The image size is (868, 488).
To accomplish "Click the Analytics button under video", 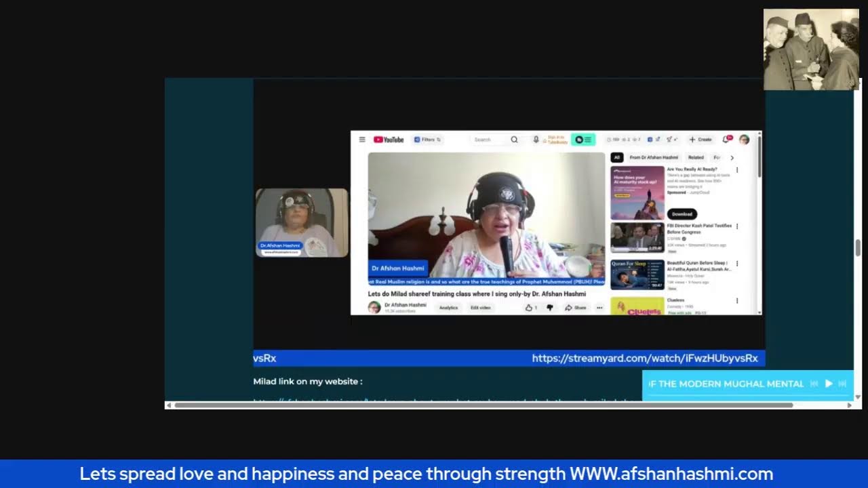I will click(448, 308).
